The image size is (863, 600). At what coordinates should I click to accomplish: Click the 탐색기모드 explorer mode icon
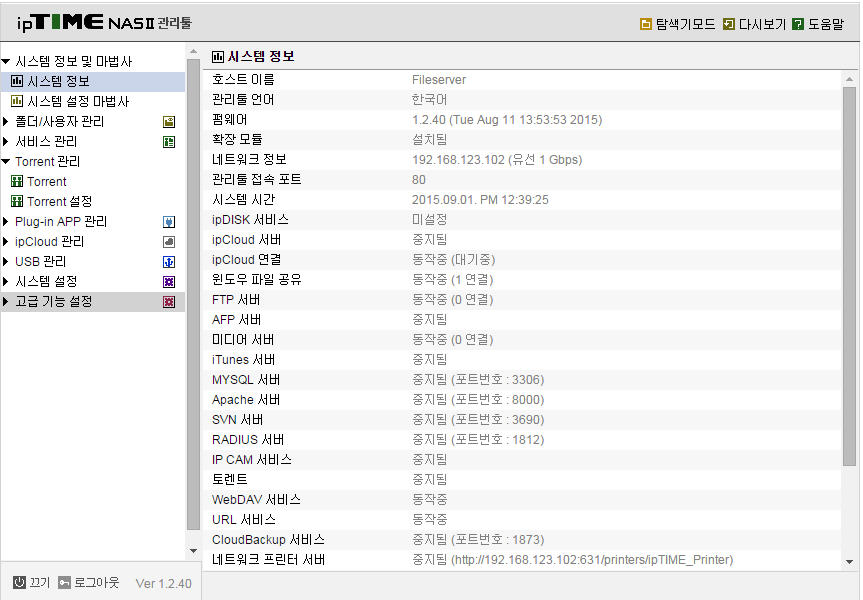click(x=646, y=24)
